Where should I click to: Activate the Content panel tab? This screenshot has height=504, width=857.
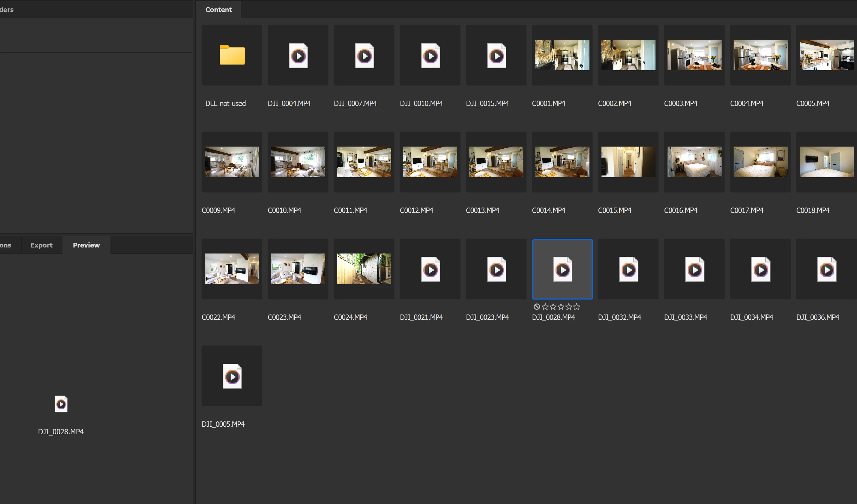(x=218, y=10)
